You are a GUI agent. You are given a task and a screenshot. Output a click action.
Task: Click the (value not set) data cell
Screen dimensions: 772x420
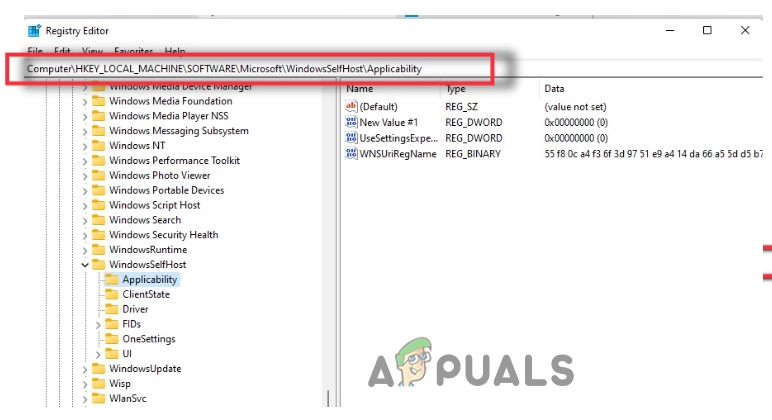point(575,106)
